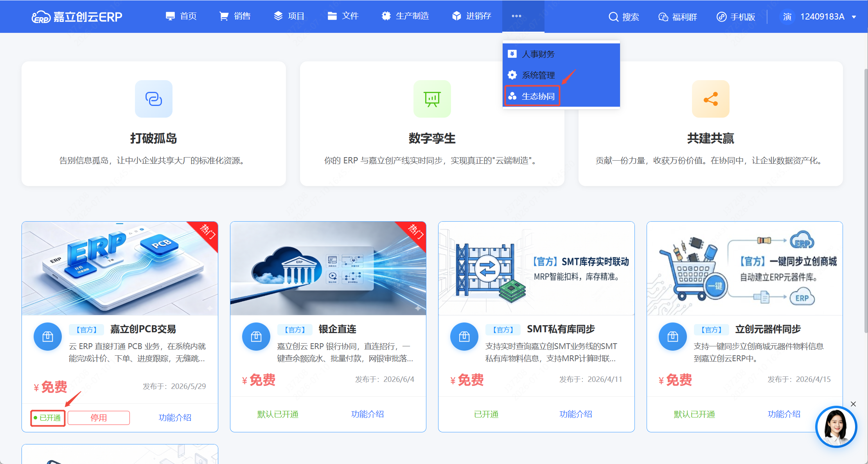This screenshot has height=464, width=868.
Task: Click the 系统管理 gear icon
Action: pyautogui.click(x=512, y=75)
